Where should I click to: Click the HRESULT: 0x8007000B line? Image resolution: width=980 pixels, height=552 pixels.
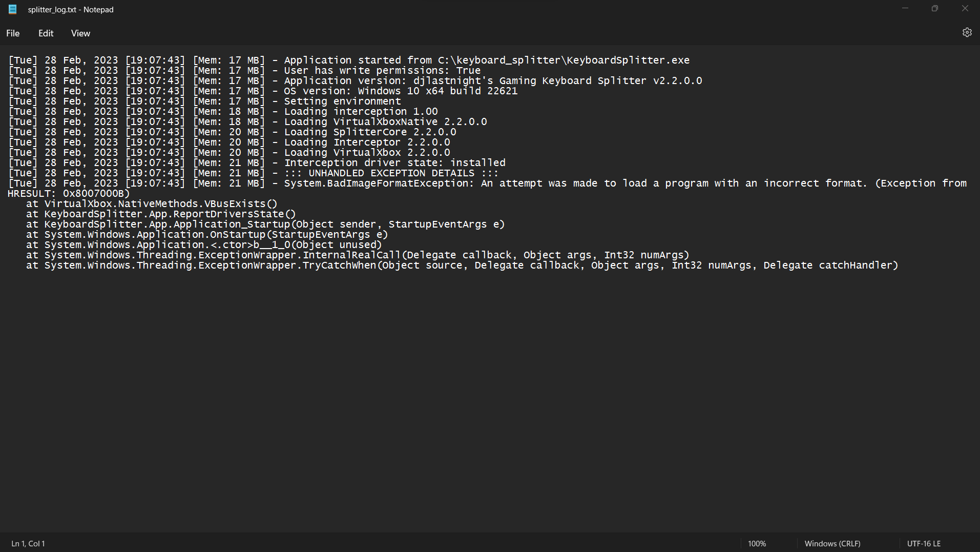(67, 193)
